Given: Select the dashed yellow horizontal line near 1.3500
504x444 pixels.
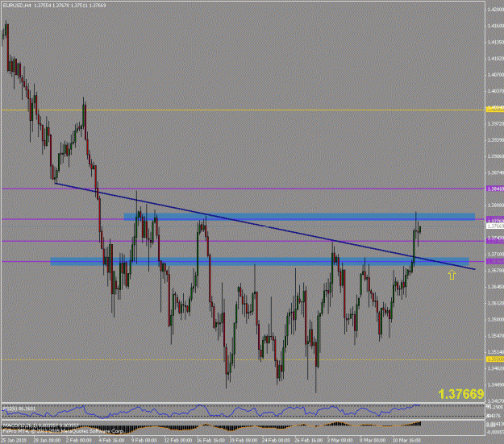Looking at the screenshot, I should click(243, 360).
